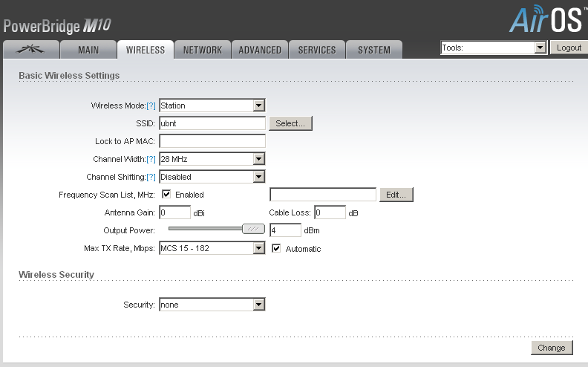Click the Output Power dBm value field
Image resolution: width=588 pixels, height=367 pixels.
285,230
